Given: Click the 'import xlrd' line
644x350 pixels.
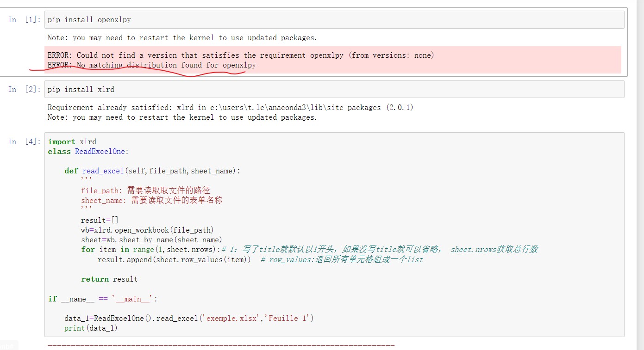Looking at the screenshot, I should point(72,141).
